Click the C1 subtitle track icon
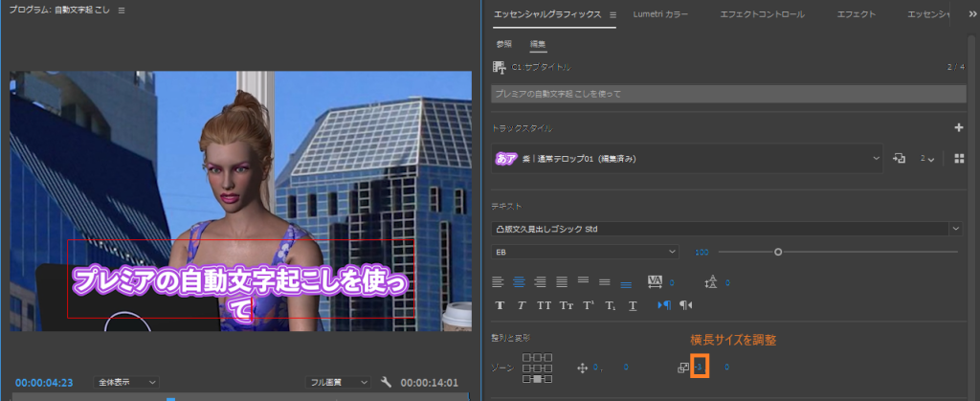The height and width of the screenshot is (401, 980). point(500,67)
